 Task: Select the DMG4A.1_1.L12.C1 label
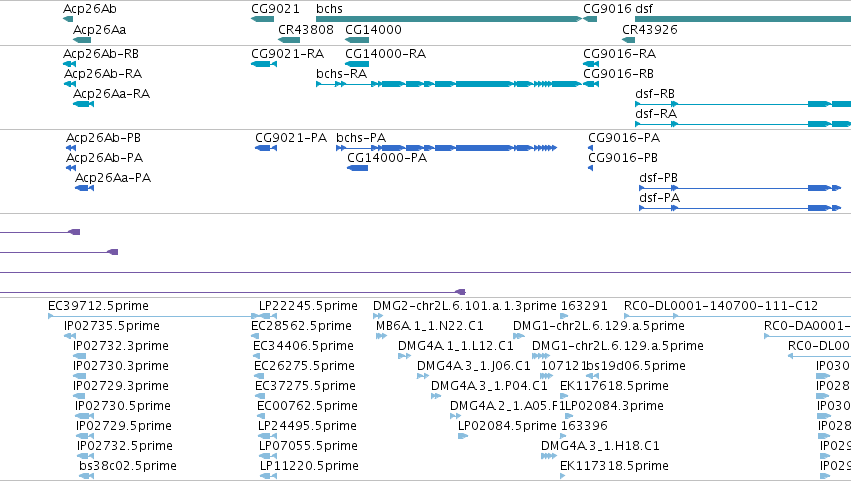(x=455, y=346)
